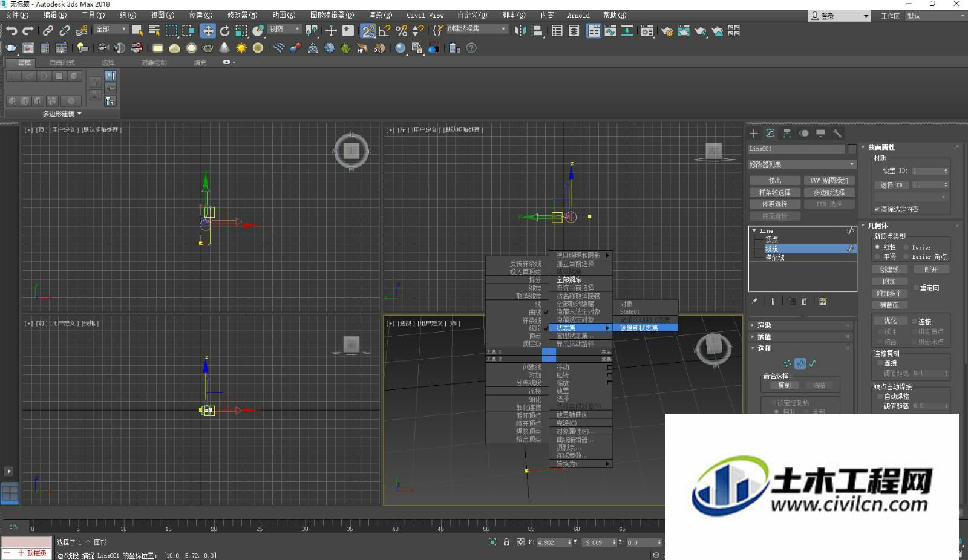The width and height of the screenshot is (968, 560).
Task: Switch to the Create panel plus icon
Action: [754, 133]
